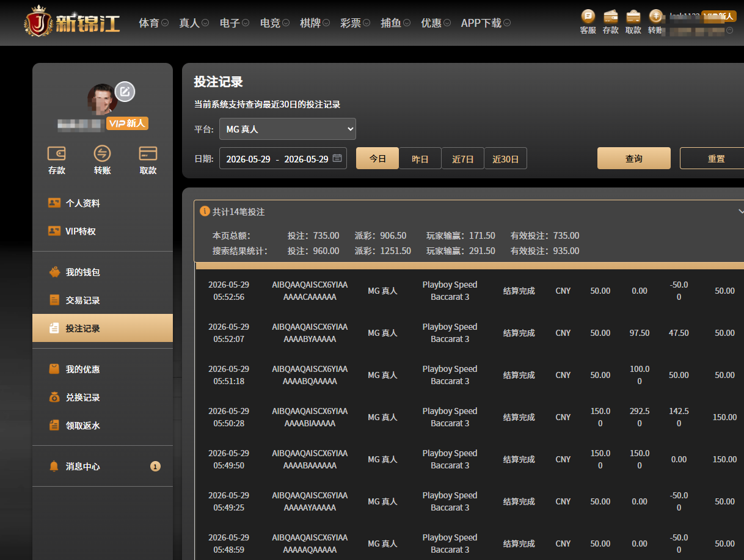Select the 今日 date filter

[x=377, y=158]
